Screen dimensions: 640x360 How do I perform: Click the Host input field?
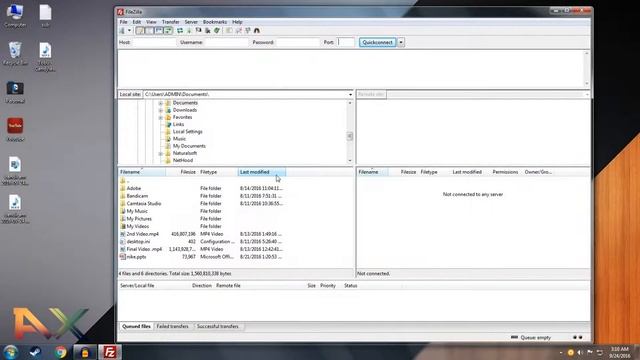tap(154, 42)
